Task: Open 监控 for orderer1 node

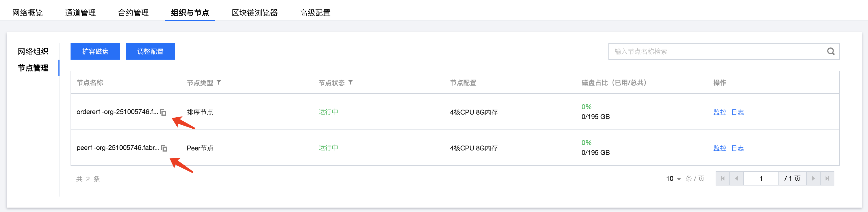Action: coord(719,112)
